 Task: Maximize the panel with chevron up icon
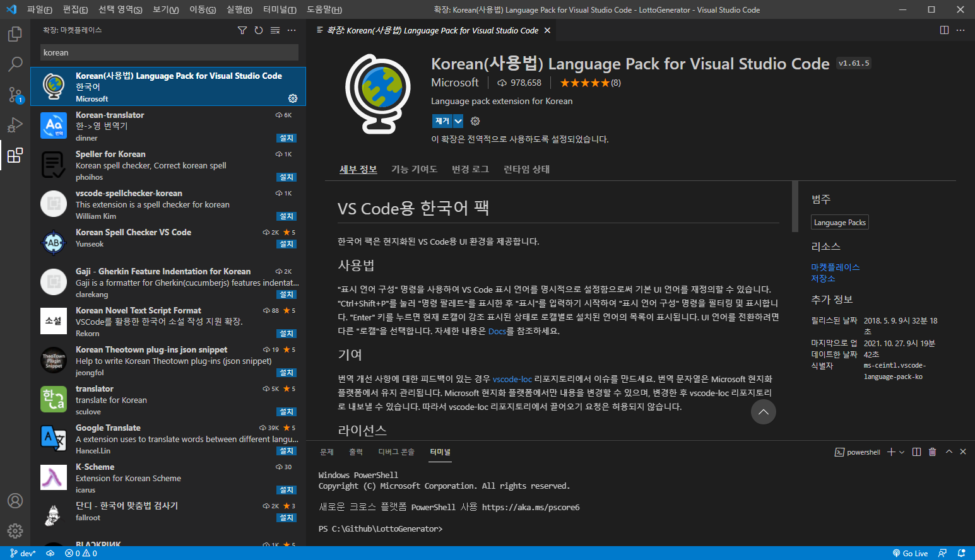(x=948, y=452)
